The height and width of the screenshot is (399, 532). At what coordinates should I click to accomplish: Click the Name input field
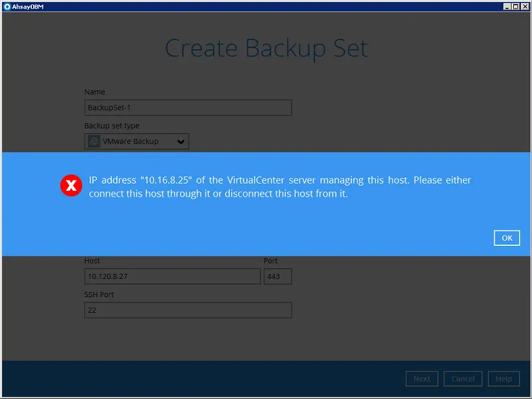pos(187,107)
